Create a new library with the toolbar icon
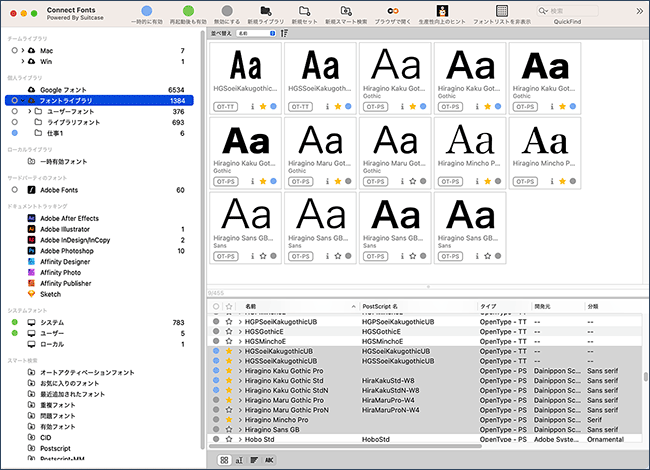The width and height of the screenshot is (650, 470). (x=266, y=11)
